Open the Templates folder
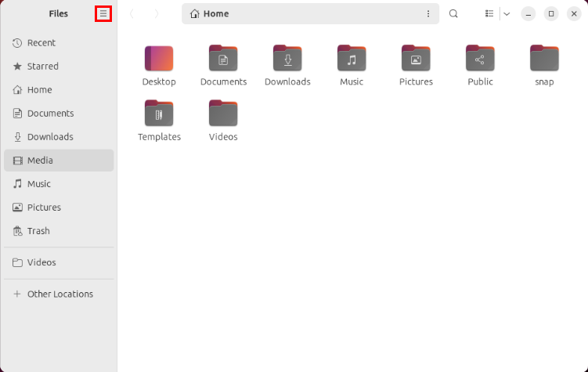 coord(159,114)
